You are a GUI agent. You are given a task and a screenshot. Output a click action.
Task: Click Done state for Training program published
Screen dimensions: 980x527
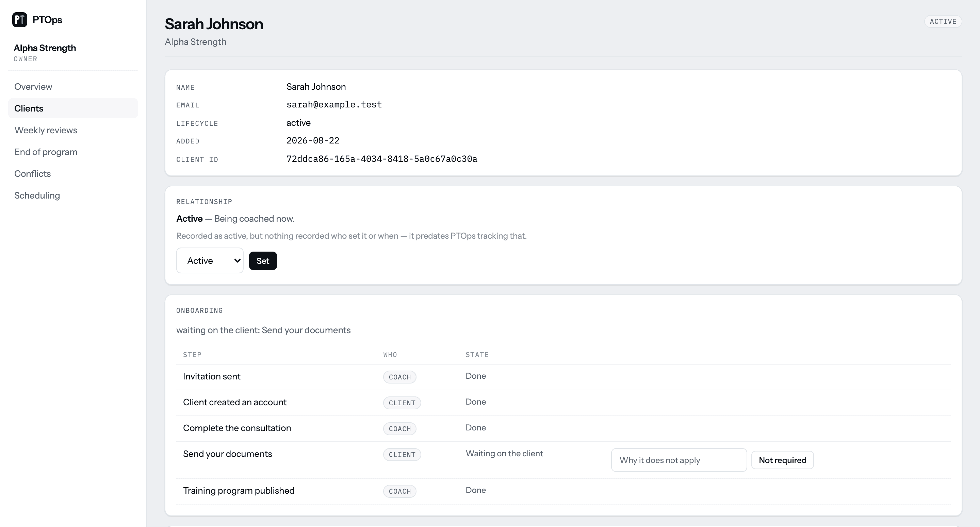click(476, 490)
